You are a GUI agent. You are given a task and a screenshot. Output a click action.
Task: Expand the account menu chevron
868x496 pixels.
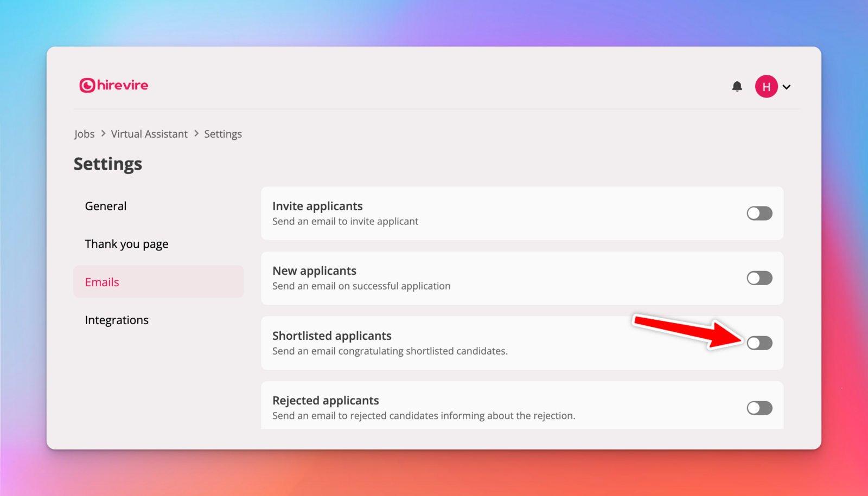pyautogui.click(x=787, y=87)
